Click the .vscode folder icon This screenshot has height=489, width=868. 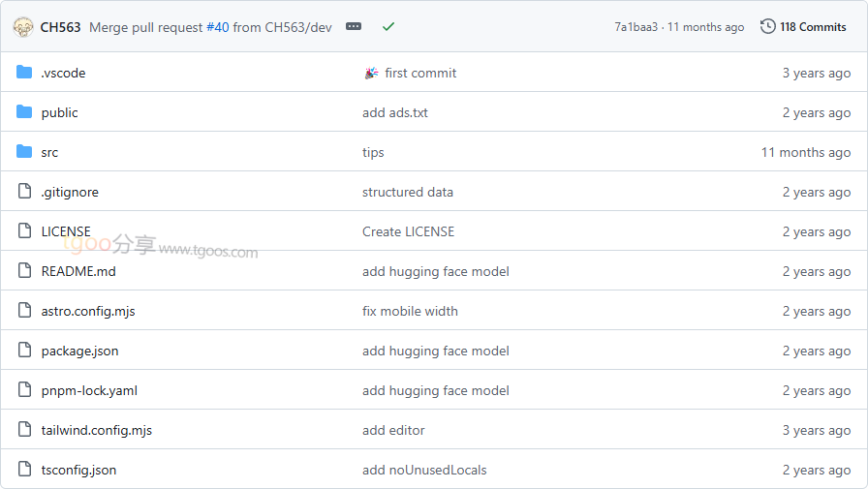click(24, 73)
